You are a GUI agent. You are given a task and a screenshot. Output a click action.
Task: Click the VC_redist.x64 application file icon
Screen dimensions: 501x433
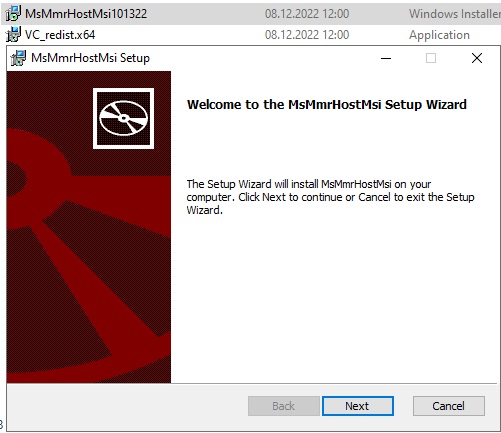(x=13, y=34)
